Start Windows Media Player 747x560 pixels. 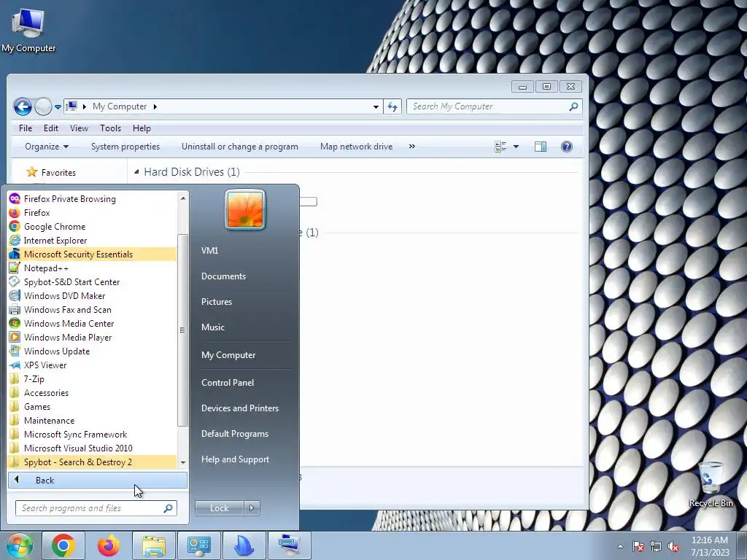click(x=93, y=337)
